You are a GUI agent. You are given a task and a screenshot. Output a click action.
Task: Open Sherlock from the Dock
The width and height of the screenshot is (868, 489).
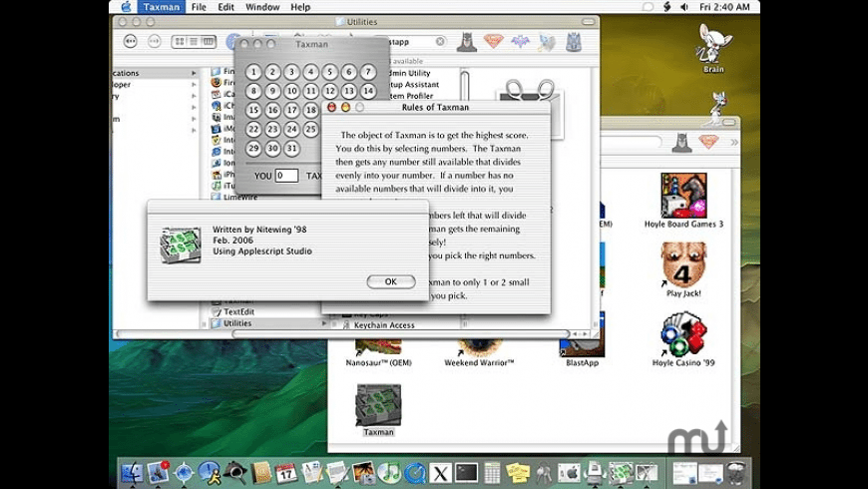coord(235,472)
